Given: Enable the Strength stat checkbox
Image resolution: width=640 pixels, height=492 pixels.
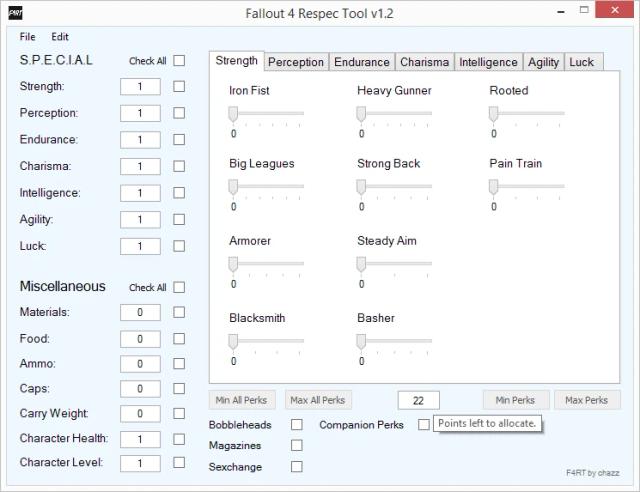Looking at the screenshot, I should 179,86.
